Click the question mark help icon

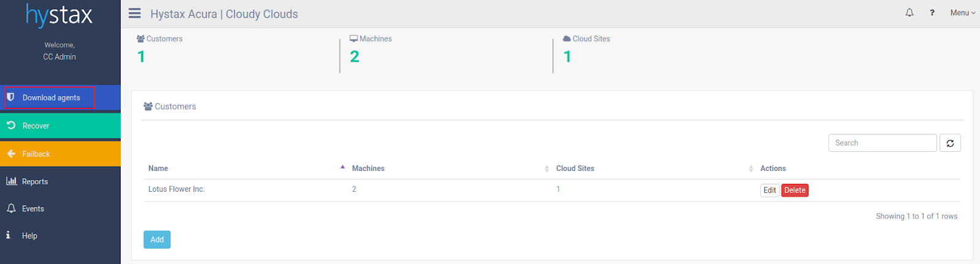(932, 12)
